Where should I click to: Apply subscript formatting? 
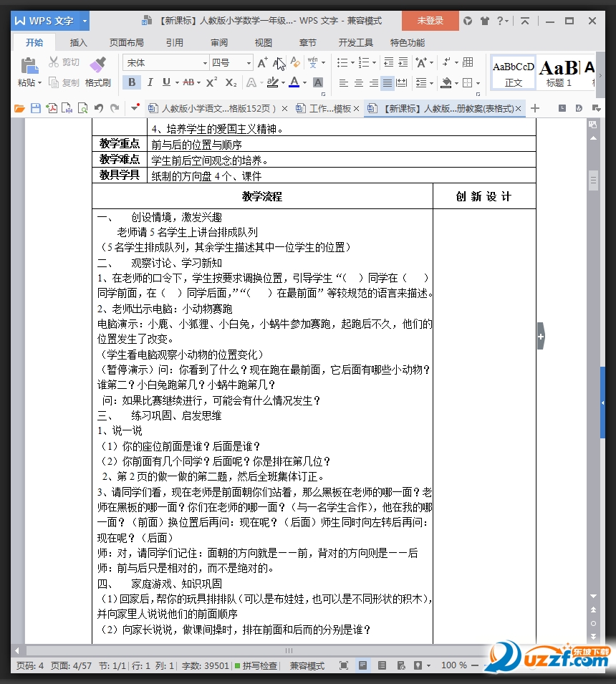coord(230,82)
